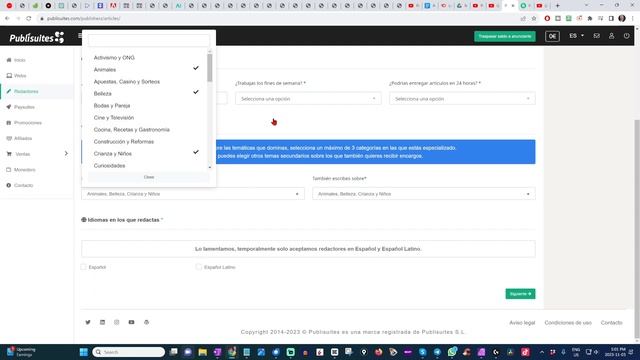Click the dropdown list scrollbar thumb
This screenshot has height=360, width=640.
[210, 67]
